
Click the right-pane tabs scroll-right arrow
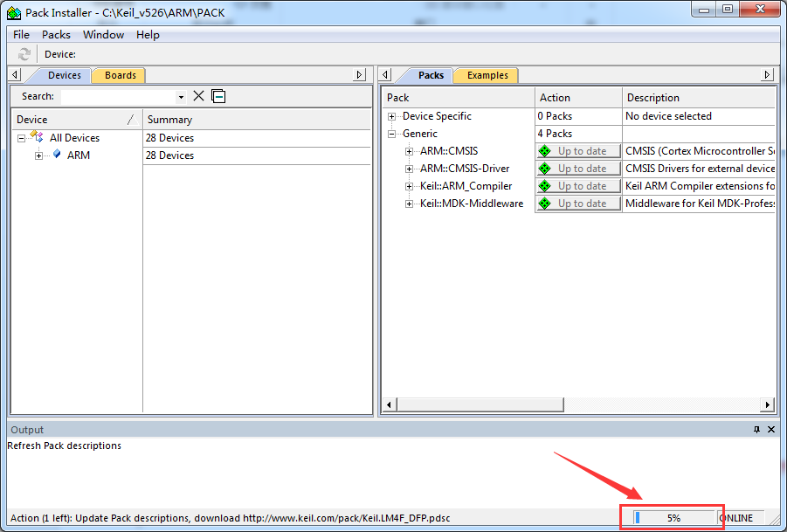pos(767,75)
